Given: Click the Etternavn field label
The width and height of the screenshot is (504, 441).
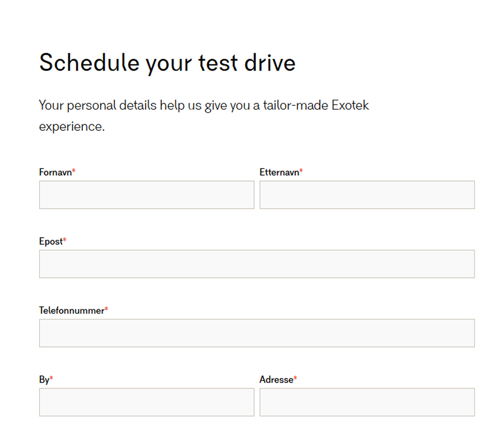Looking at the screenshot, I should point(279,172).
